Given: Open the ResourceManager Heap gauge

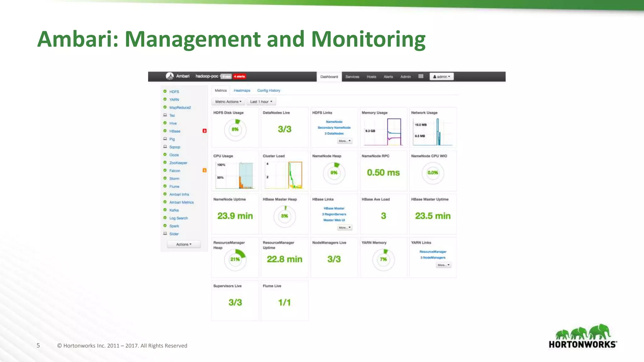Looking at the screenshot, I should click(235, 260).
